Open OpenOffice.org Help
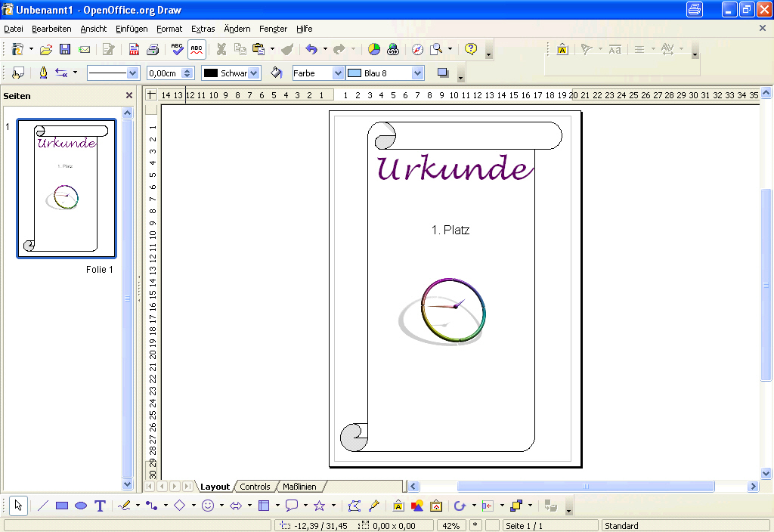This screenshot has width=774, height=532. click(x=471, y=49)
